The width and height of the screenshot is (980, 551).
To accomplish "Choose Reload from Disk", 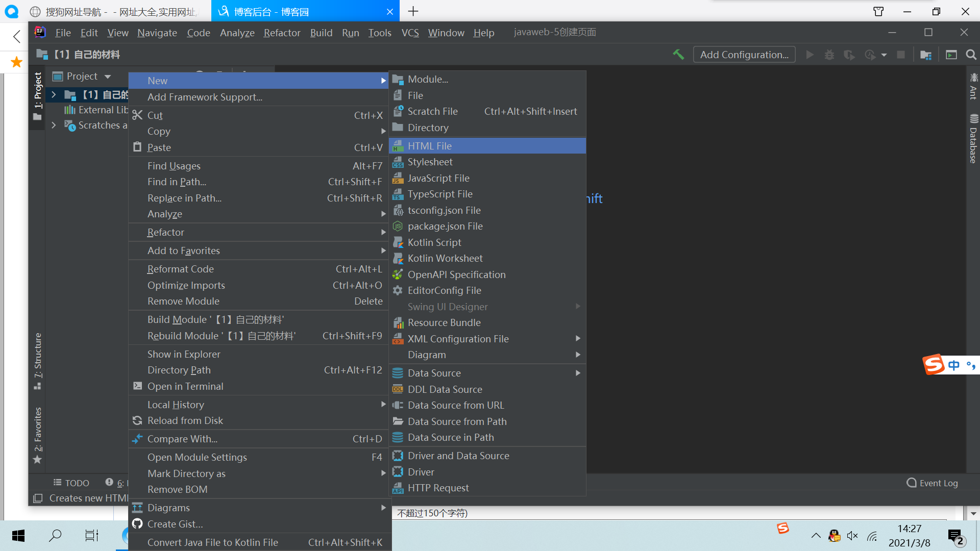I will click(185, 420).
